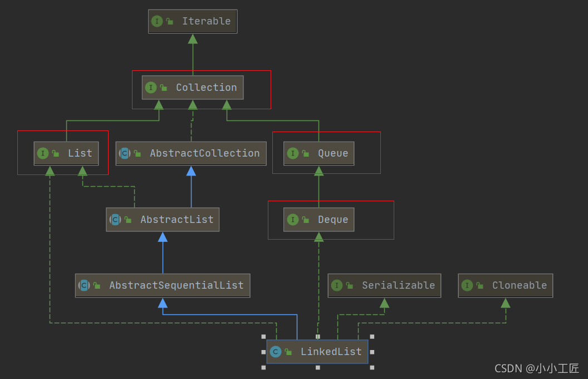588x379 pixels.
Task: Click the class icon on LinkedList node
Action: (x=275, y=352)
